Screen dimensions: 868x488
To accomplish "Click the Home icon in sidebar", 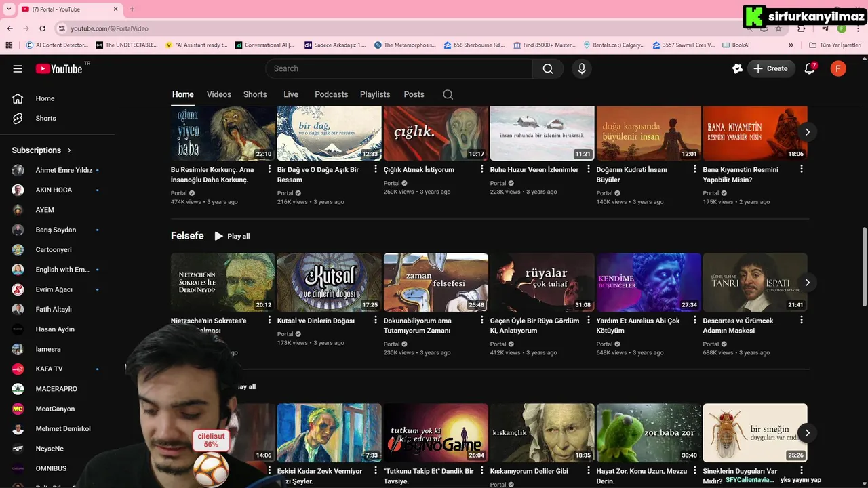I will [x=18, y=98].
